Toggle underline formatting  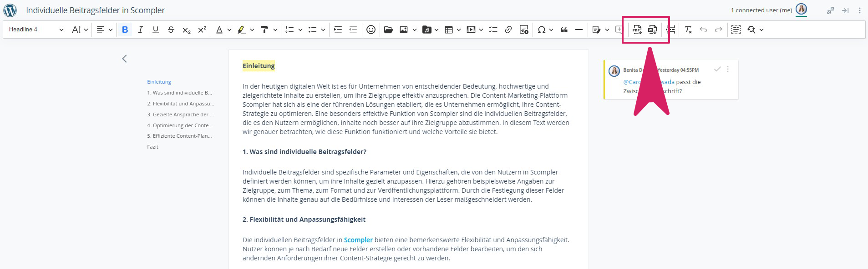click(x=156, y=30)
